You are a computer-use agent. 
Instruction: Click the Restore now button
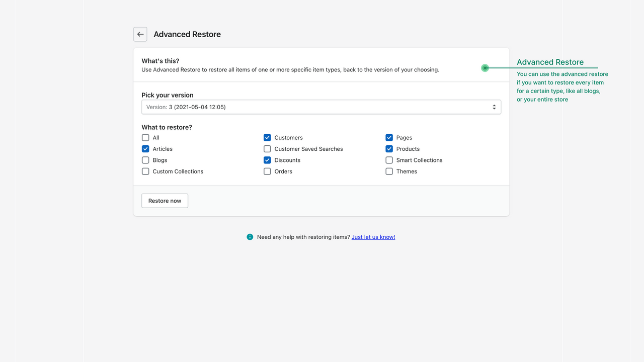click(165, 200)
